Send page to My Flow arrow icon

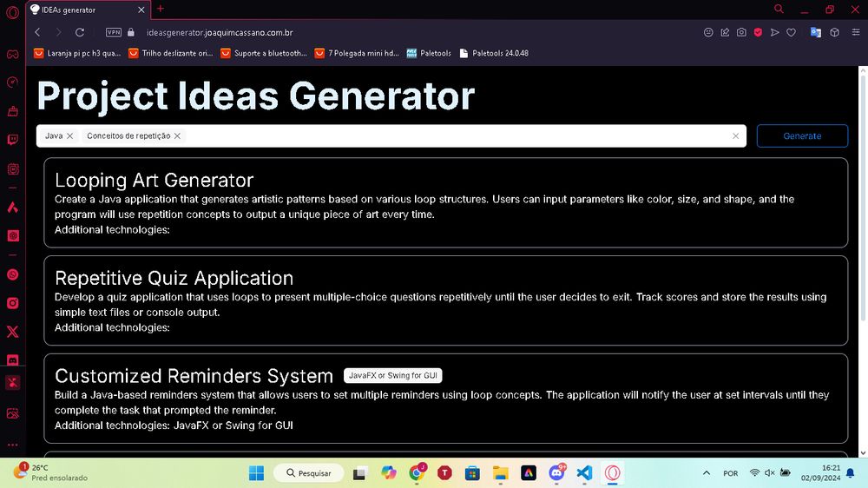[x=774, y=32]
